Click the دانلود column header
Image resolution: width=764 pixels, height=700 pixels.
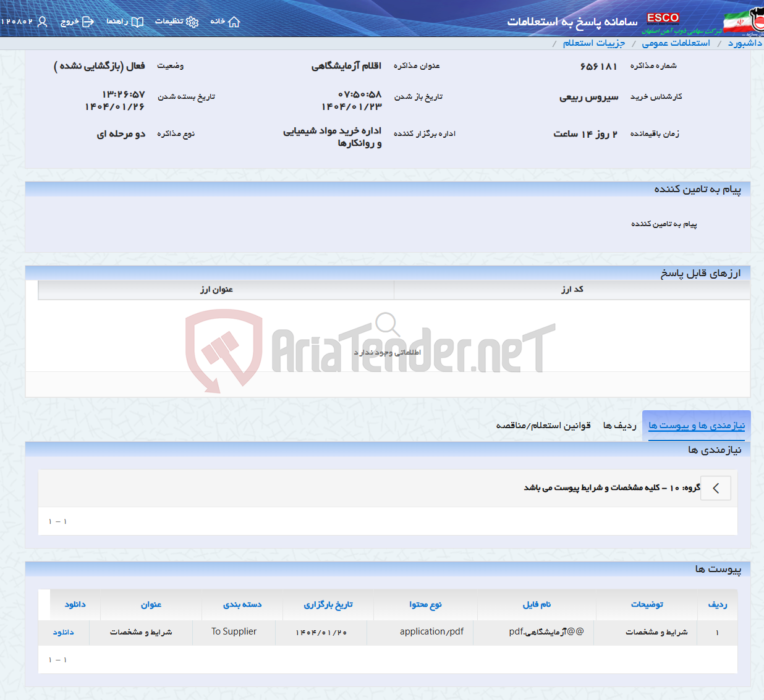click(x=75, y=605)
